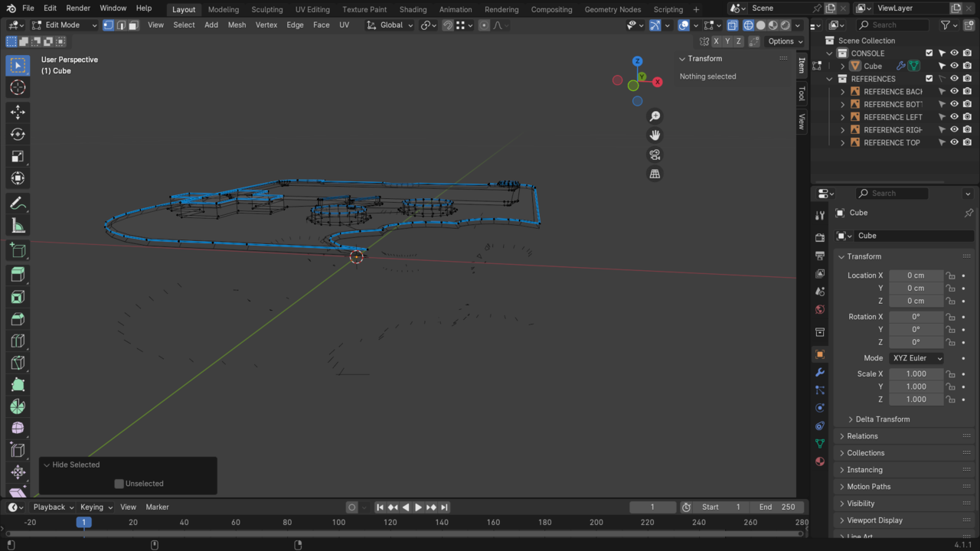Activate the Transform tool

pyautogui.click(x=18, y=178)
